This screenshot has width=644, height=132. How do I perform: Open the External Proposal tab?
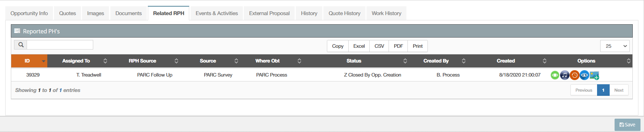click(269, 13)
